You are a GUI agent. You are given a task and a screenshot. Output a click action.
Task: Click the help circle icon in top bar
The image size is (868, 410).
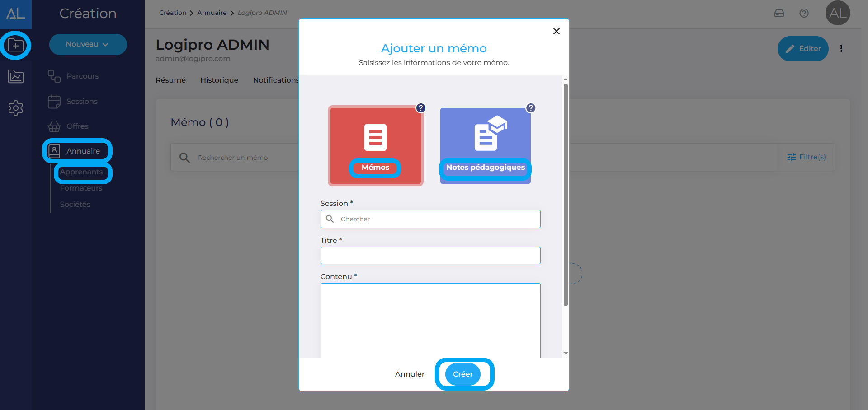tap(804, 13)
